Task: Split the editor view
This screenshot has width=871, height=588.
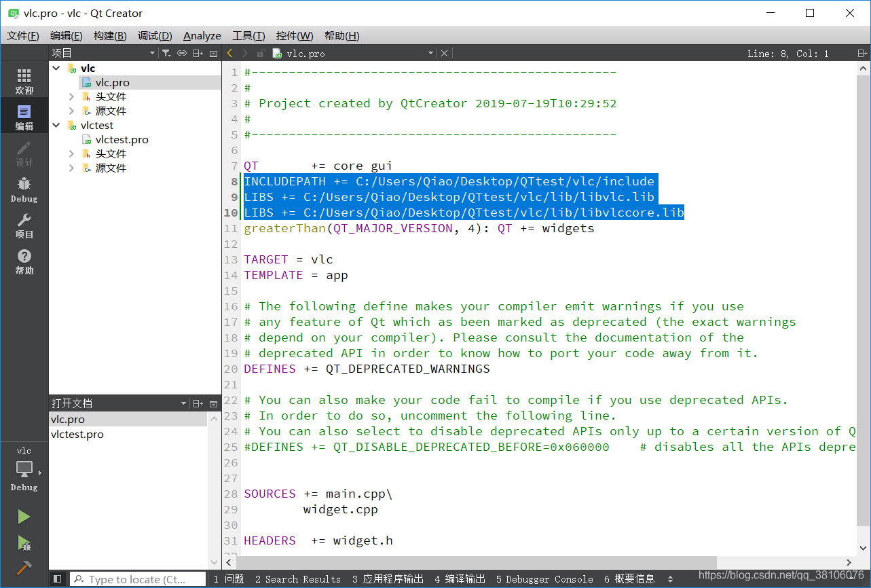Action: point(861,53)
